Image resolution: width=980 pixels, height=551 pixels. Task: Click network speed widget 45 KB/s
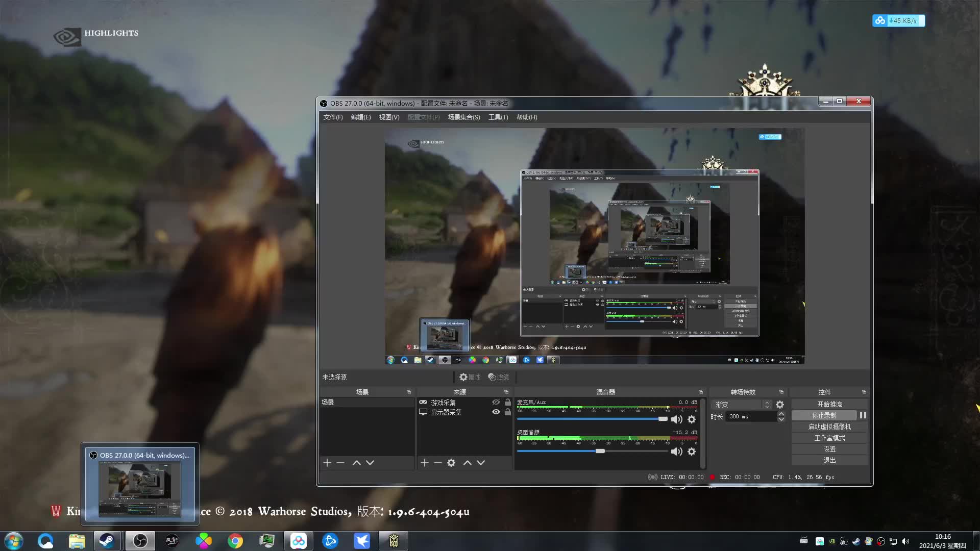(x=898, y=21)
